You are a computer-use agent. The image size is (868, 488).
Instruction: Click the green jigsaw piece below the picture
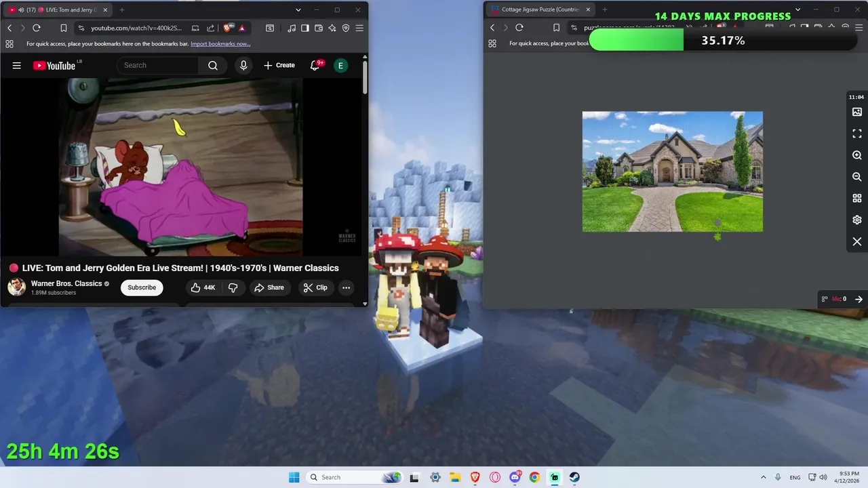pos(717,237)
